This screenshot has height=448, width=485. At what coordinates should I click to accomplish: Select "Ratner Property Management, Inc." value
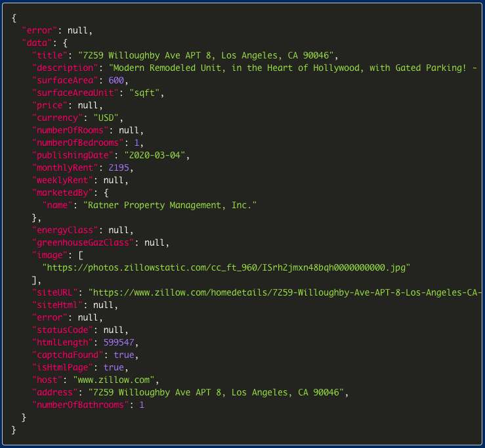170,205
